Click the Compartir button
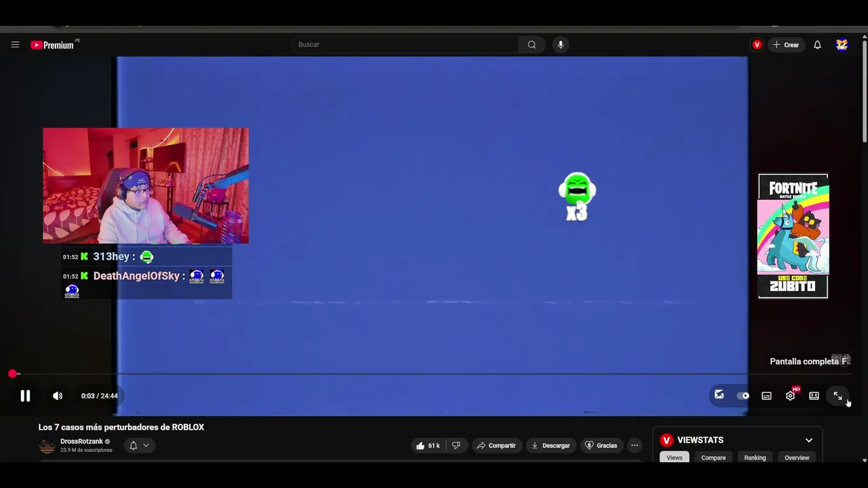Image resolution: width=868 pixels, height=488 pixels. (x=496, y=445)
